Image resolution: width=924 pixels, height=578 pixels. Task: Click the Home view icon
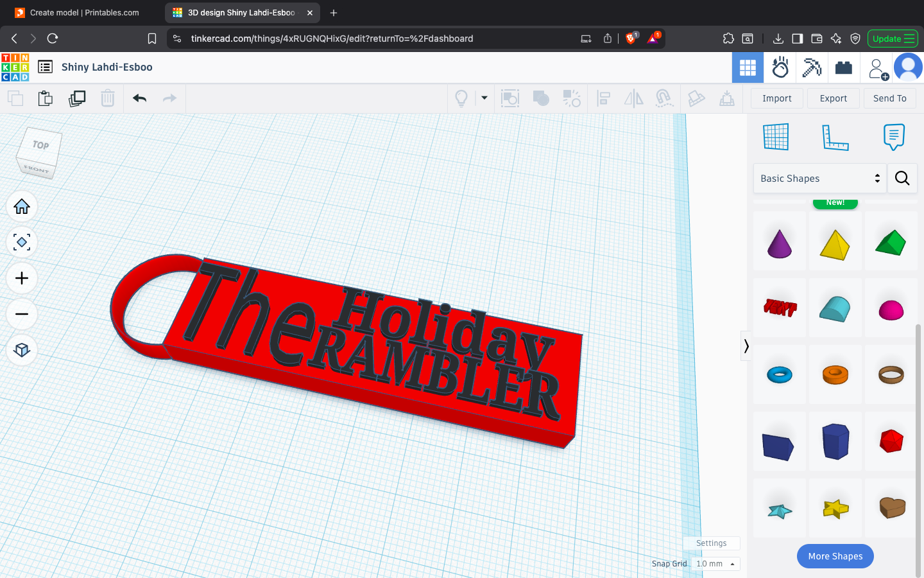pyautogui.click(x=22, y=206)
